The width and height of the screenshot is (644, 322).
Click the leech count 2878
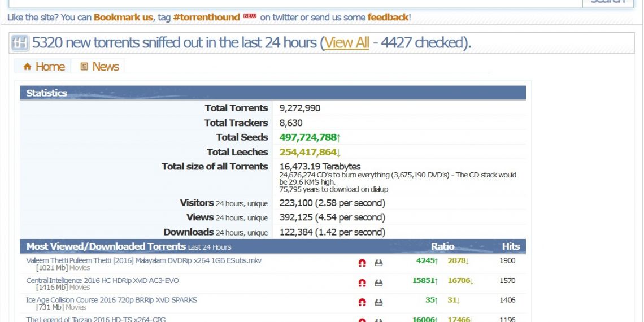[458, 261]
